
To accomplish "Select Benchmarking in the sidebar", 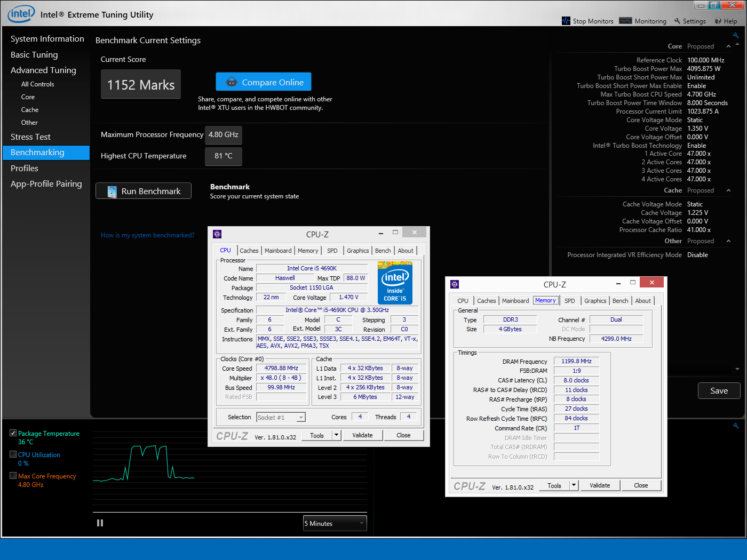I will 46,153.
